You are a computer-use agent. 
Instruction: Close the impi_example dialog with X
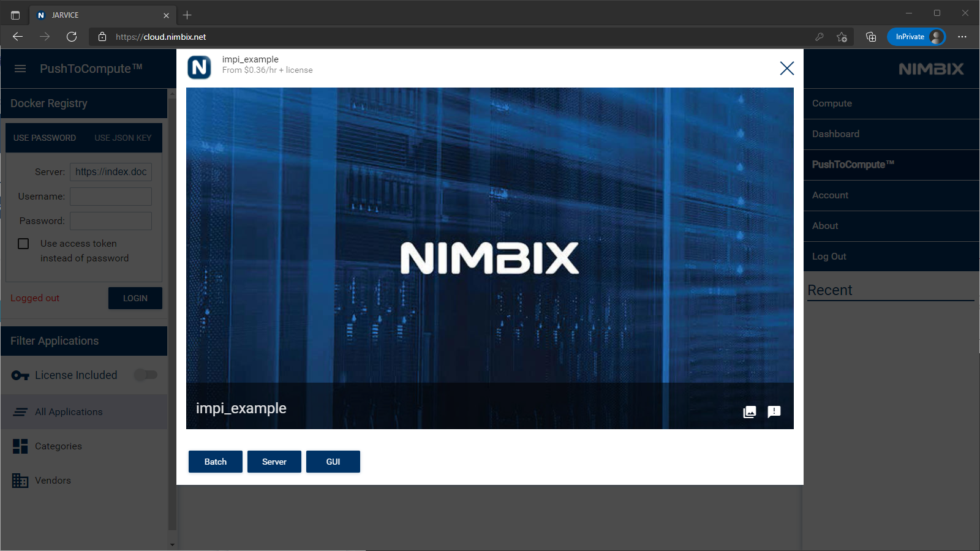pyautogui.click(x=787, y=68)
